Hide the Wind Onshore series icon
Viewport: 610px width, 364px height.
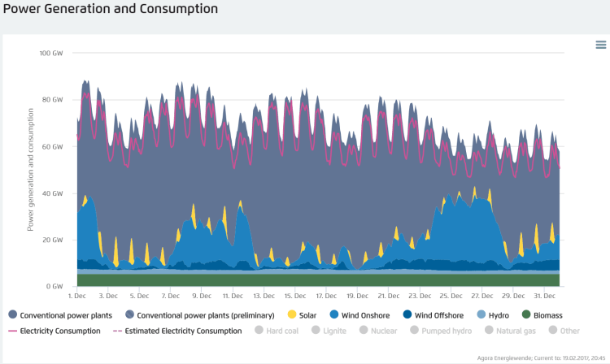pyautogui.click(x=335, y=315)
